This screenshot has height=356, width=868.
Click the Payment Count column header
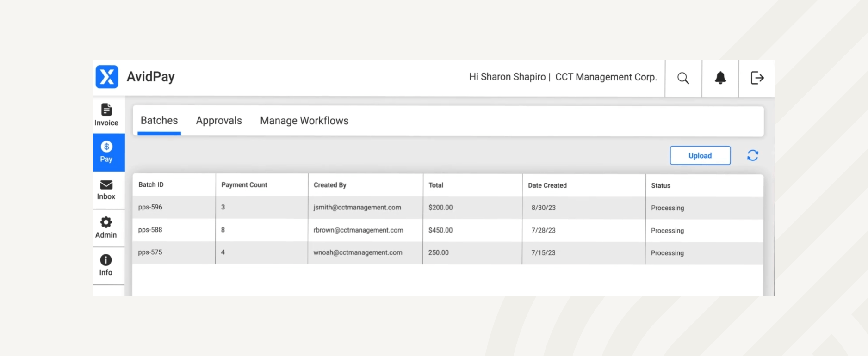(244, 185)
